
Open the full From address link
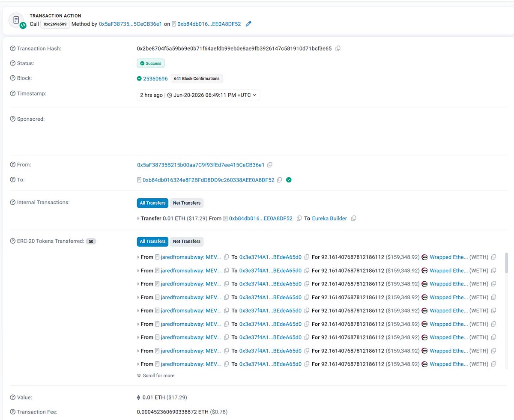(x=201, y=165)
